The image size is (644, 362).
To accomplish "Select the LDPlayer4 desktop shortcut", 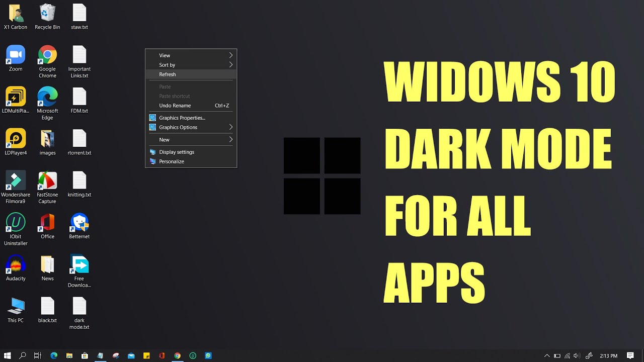I will 16,142.
